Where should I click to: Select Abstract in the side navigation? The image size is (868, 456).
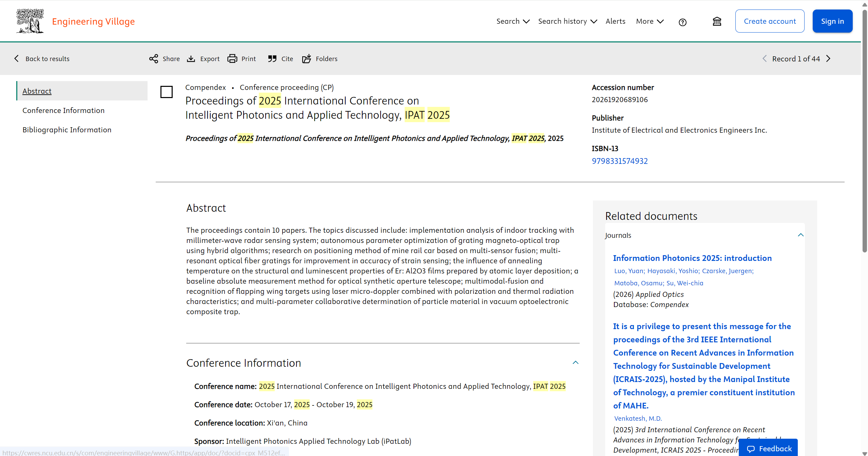[82, 91]
